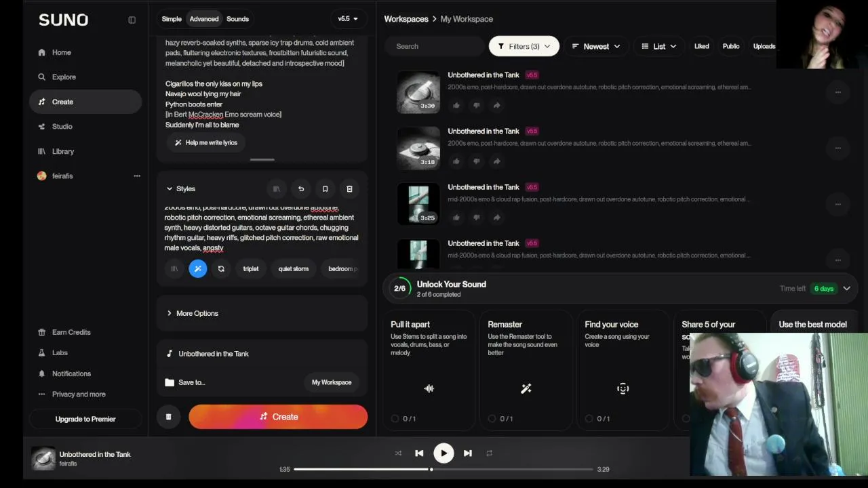The width and height of the screenshot is (868, 488).
Task: Open the Find your voice card
Action: [623, 370]
